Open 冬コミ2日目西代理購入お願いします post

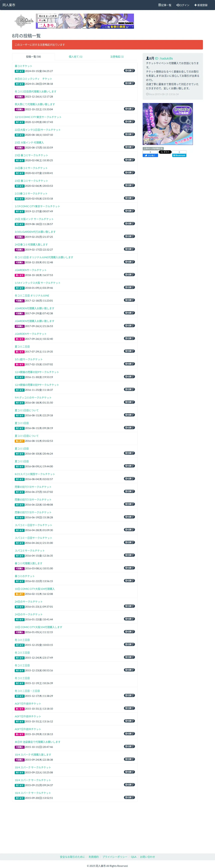coord(35,92)
